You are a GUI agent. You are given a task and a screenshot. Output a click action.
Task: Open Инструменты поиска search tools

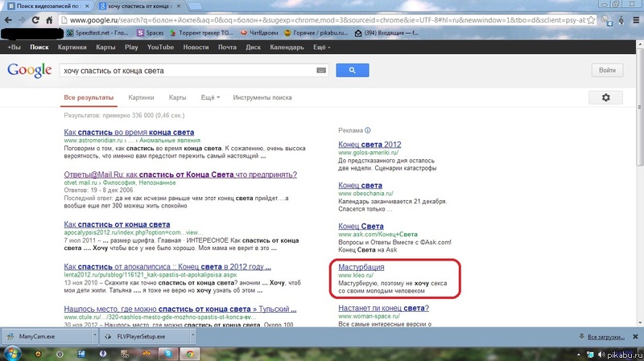click(262, 97)
